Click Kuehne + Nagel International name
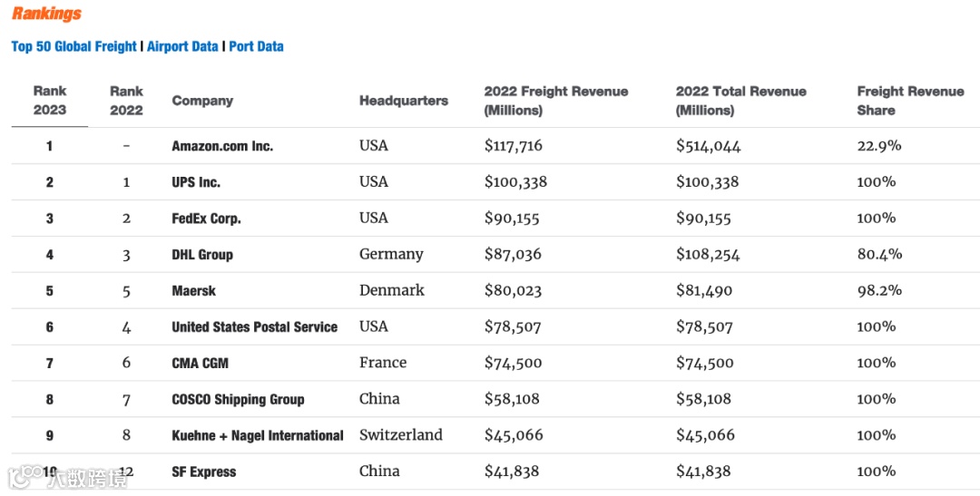This screenshot has height=496, width=980. click(258, 436)
